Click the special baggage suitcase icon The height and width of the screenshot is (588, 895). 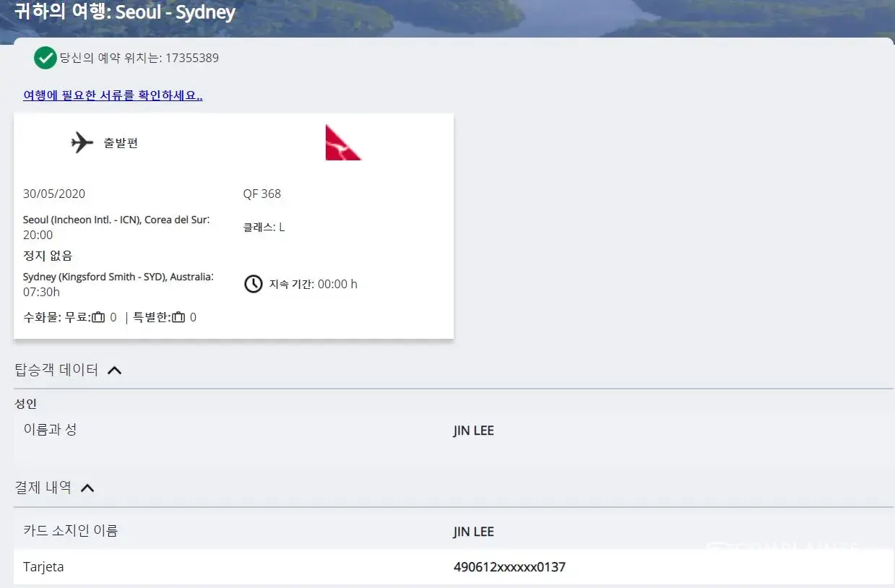pos(178,317)
